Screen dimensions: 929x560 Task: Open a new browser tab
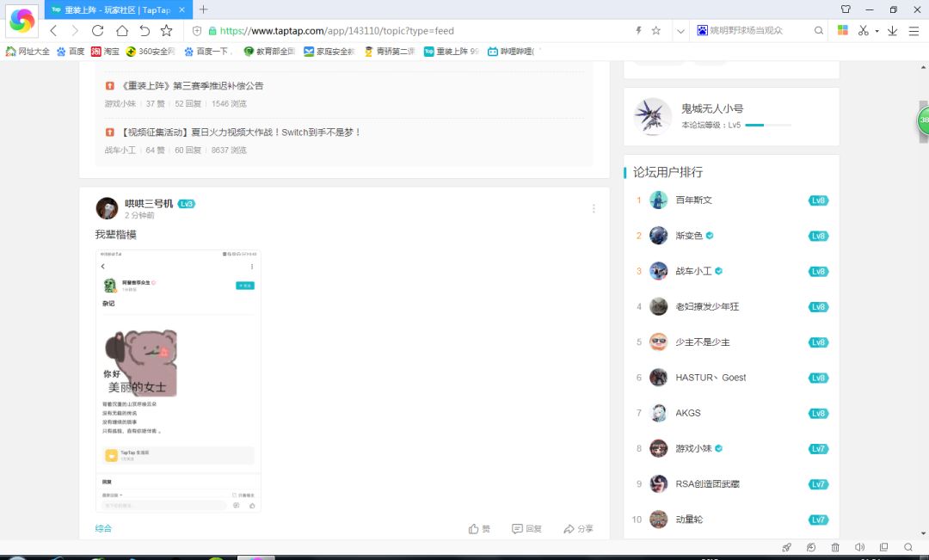(203, 9)
